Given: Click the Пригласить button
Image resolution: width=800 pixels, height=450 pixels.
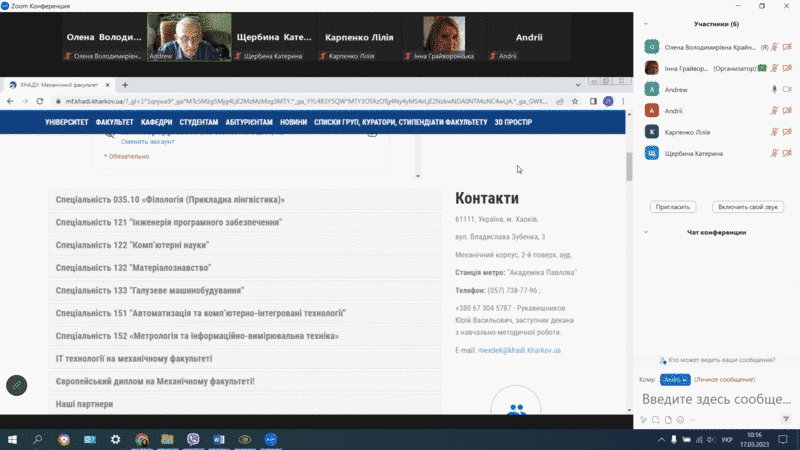Looking at the screenshot, I should (672, 207).
